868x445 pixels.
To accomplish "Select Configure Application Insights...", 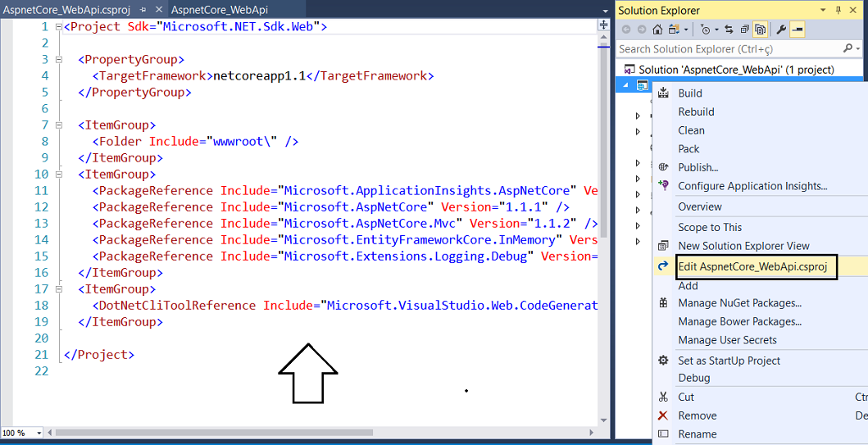I will pos(753,186).
